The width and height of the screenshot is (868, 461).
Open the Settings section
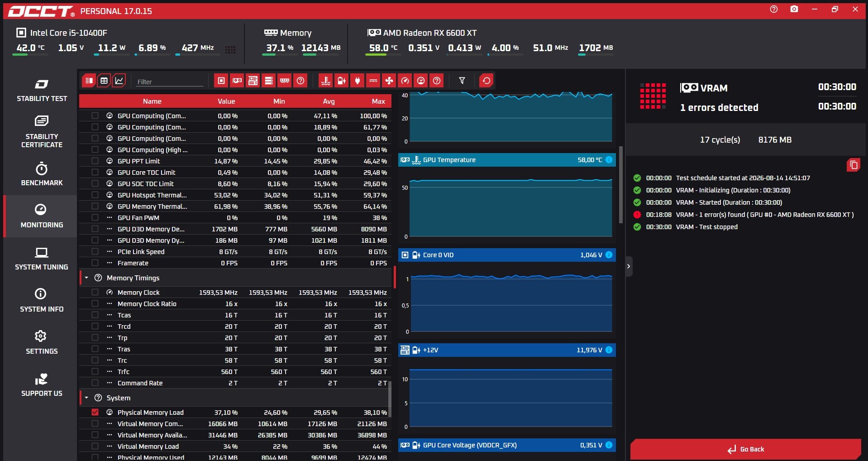pos(42,342)
